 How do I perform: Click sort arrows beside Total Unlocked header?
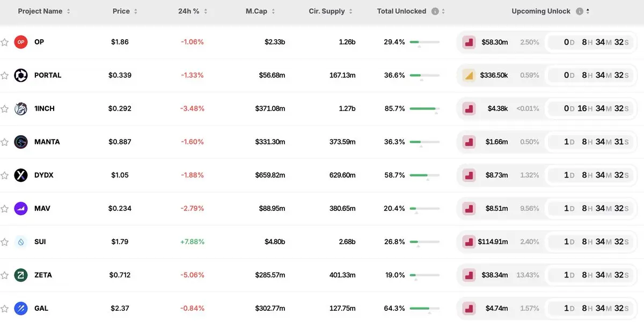[x=443, y=11]
